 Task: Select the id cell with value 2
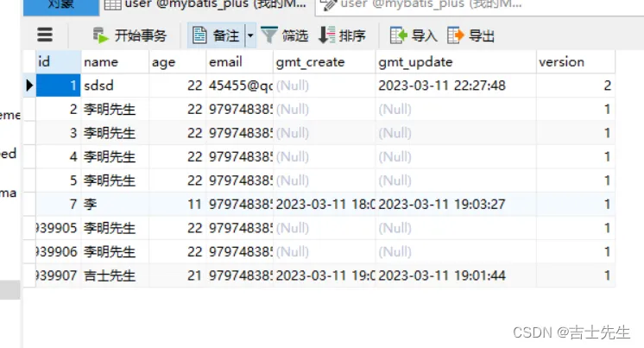[x=59, y=110]
